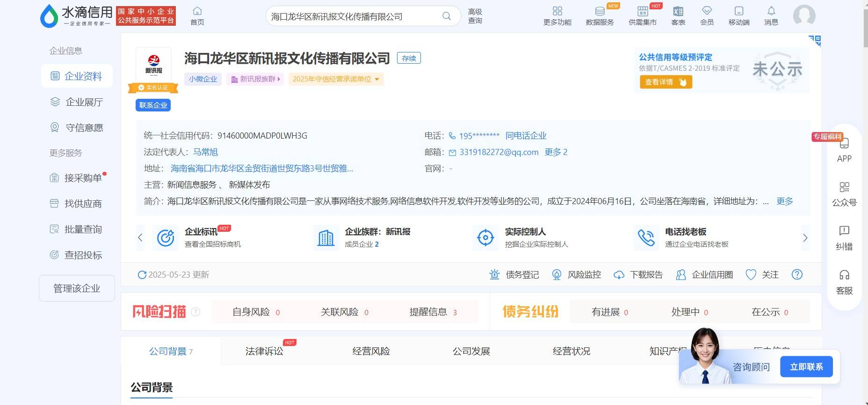This screenshot has height=405, width=868.
Task: Open 供需集市 icon
Action: tap(643, 11)
